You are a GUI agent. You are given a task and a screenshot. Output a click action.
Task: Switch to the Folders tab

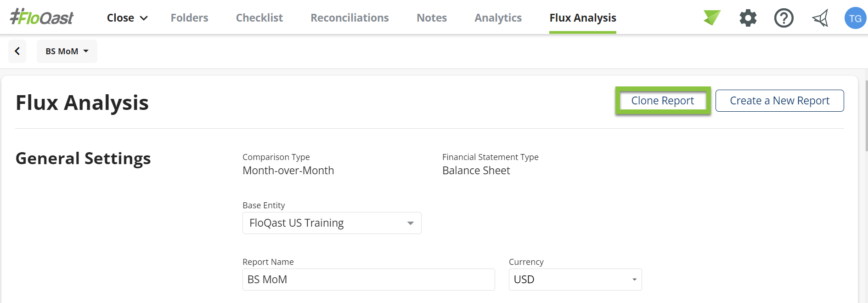189,18
